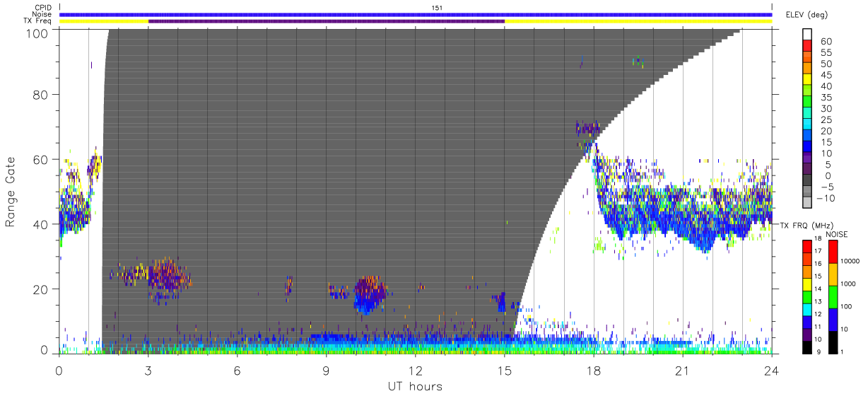
Task: Click the white top swatch of ELEV colorbar
Action: click(x=808, y=35)
